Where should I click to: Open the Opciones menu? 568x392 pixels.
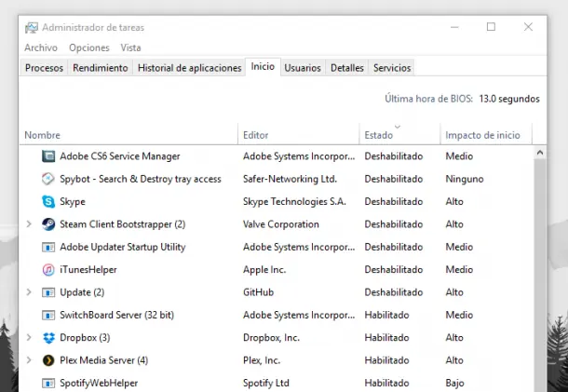89,47
